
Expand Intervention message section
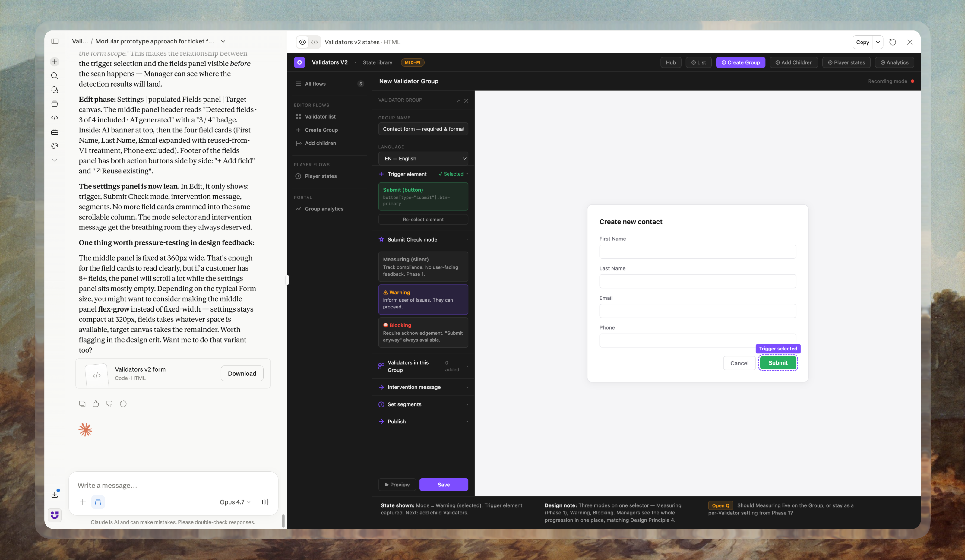423,387
